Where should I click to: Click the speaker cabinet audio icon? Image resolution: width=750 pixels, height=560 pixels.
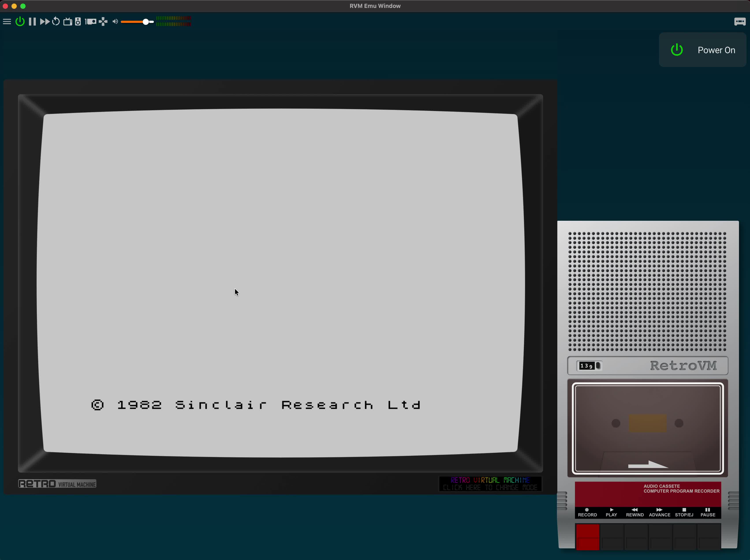[x=78, y=22]
